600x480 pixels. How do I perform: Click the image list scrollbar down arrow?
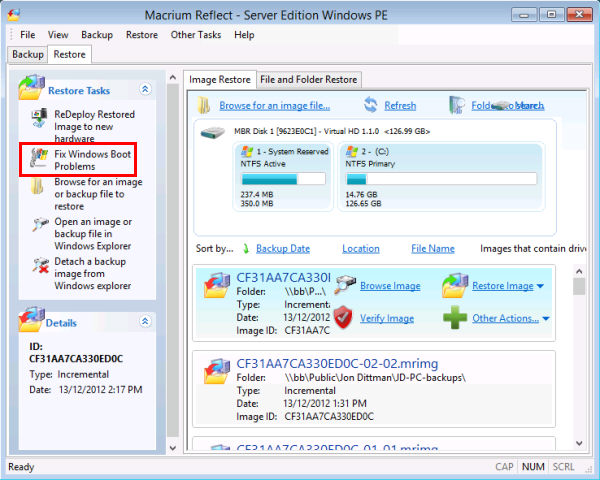579,443
